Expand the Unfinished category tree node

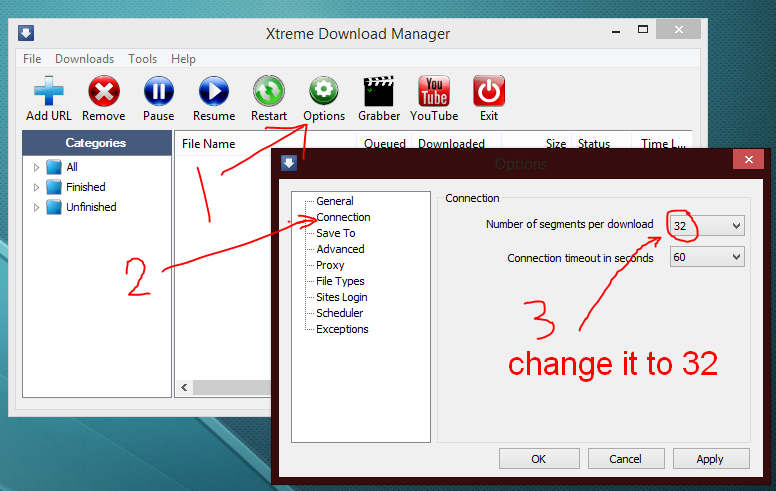[x=36, y=207]
